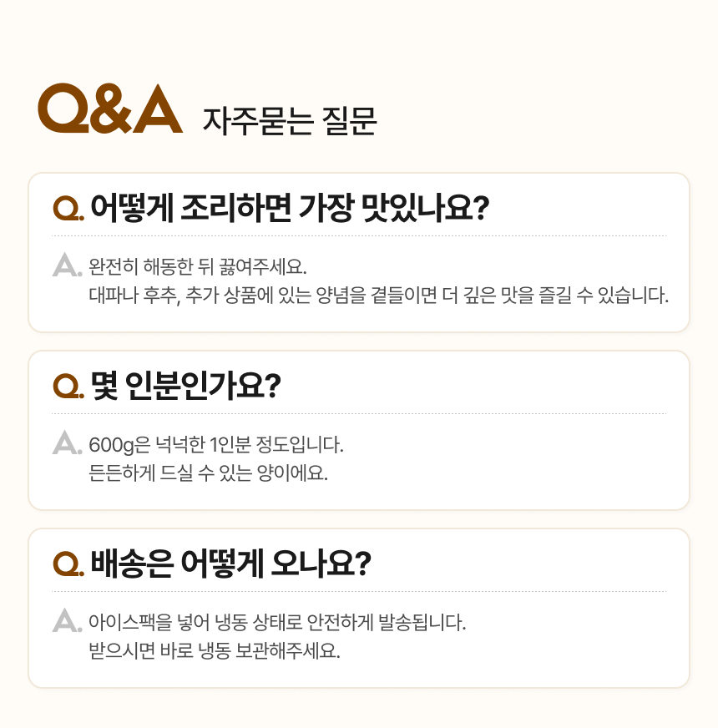The width and height of the screenshot is (718, 728).
Task: Click the answer line starting with 대파나 후추
Action: pos(378,296)
